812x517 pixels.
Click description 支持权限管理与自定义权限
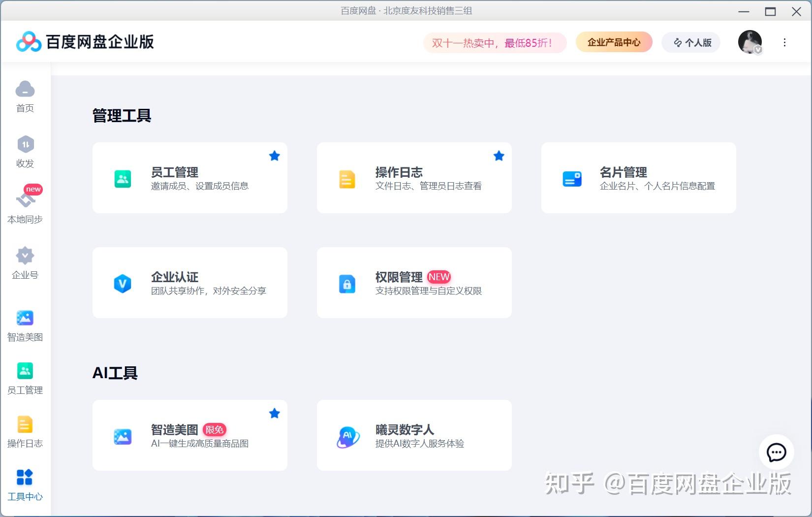point(429,291)
